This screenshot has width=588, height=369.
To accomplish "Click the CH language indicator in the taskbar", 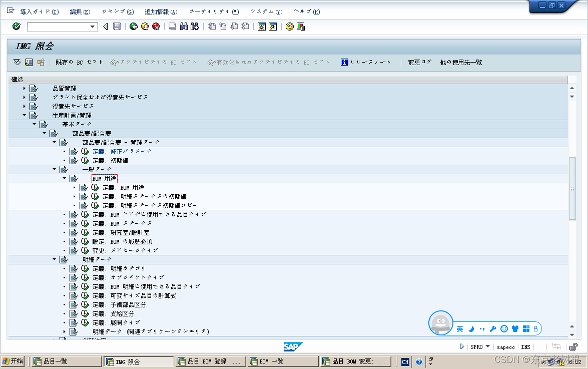I will (405, 361).
